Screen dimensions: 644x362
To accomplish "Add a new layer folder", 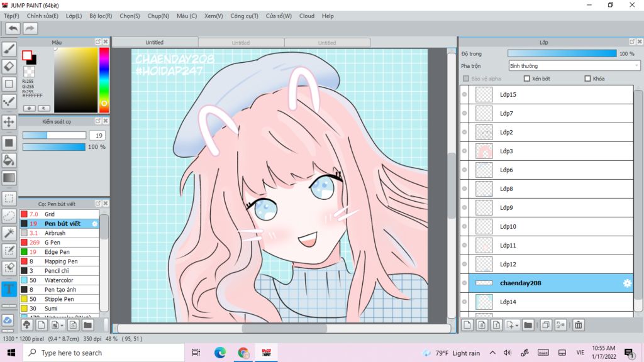I will tap(528, 325).
